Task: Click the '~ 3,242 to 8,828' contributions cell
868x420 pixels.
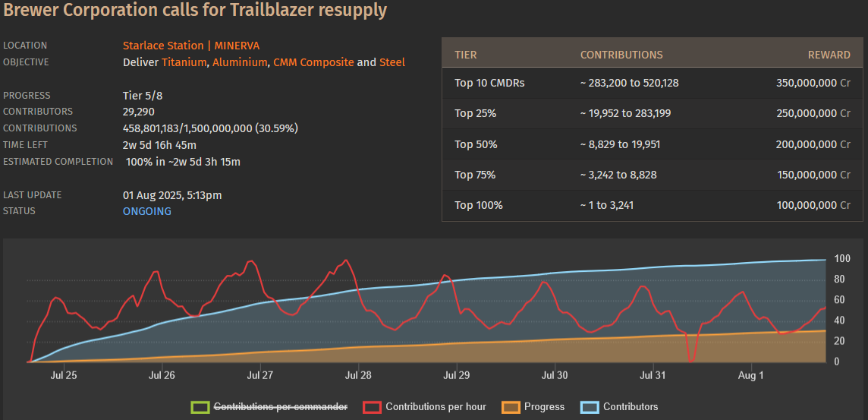Action: click(x=618, y=175)
